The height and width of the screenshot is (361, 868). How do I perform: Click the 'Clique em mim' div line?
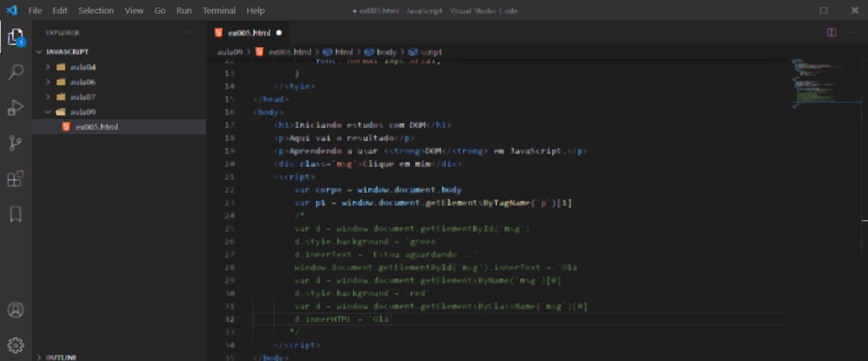click(x=368, y=163)
